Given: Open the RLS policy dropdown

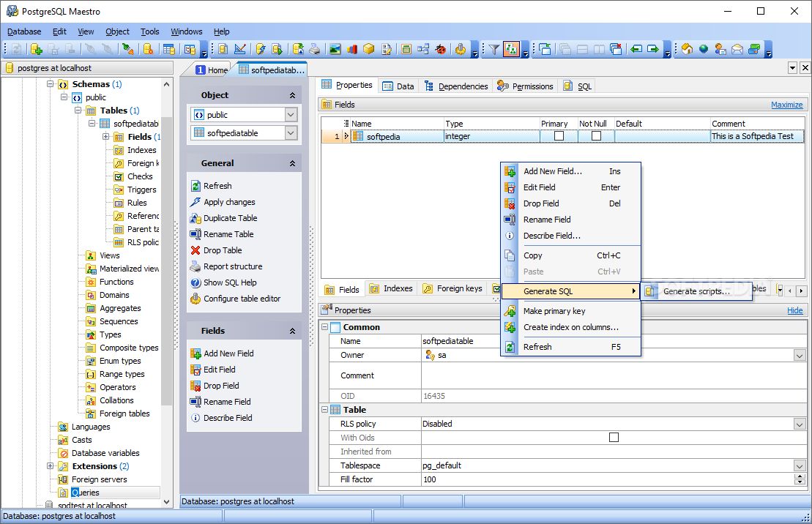Looking at the screenshot, I should pos(800,424).
